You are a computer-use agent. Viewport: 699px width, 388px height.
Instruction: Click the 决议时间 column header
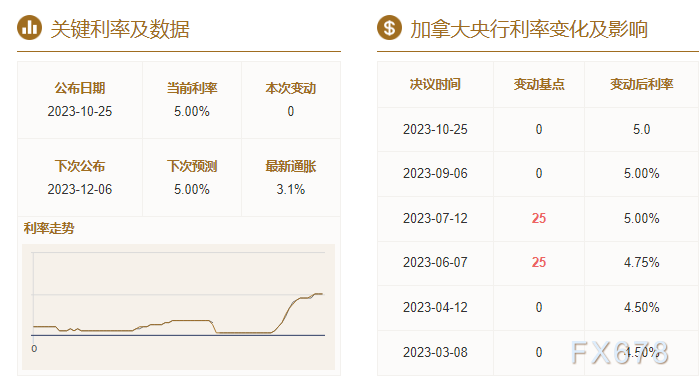pyautogui.click(x=435, y=84)
